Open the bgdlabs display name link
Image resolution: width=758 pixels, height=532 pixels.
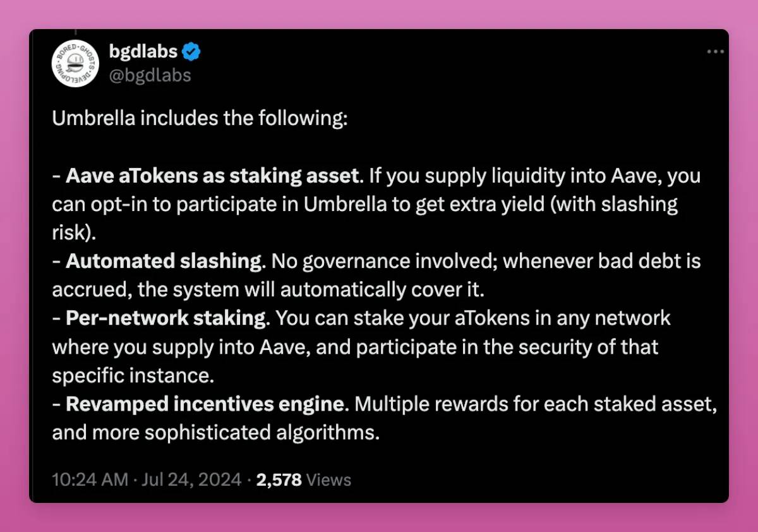(x=143, y=52)
